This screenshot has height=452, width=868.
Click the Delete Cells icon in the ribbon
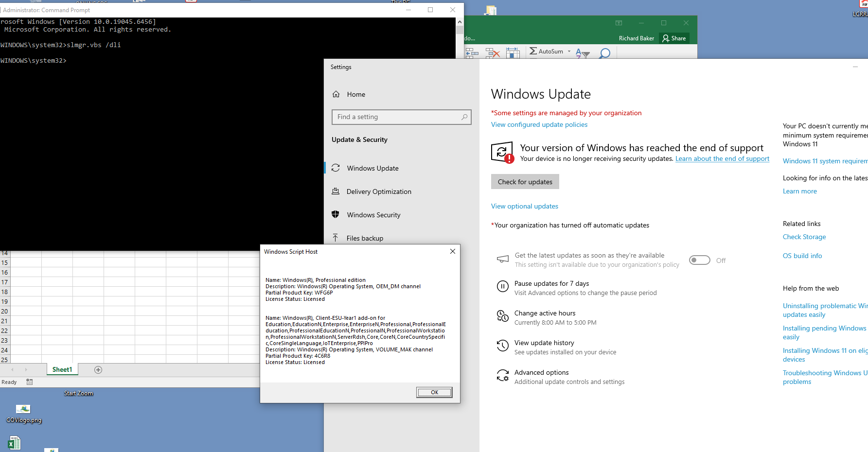pos(493,52)
